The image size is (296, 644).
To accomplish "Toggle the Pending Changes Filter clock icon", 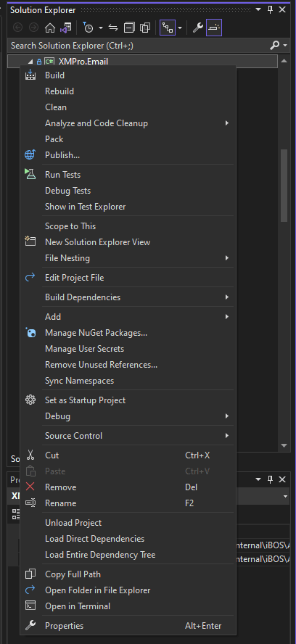I will pyautogui.click(x=88, y=28).
